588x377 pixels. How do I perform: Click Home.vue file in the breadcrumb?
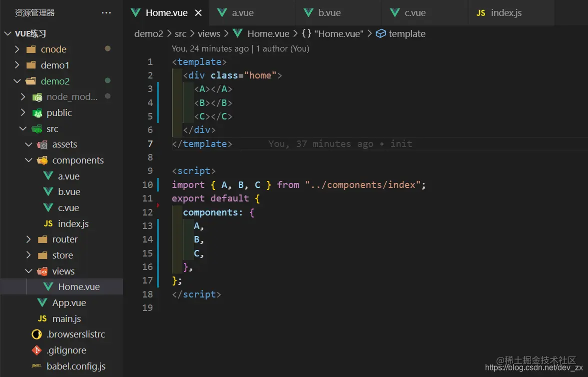pos(261,34)
